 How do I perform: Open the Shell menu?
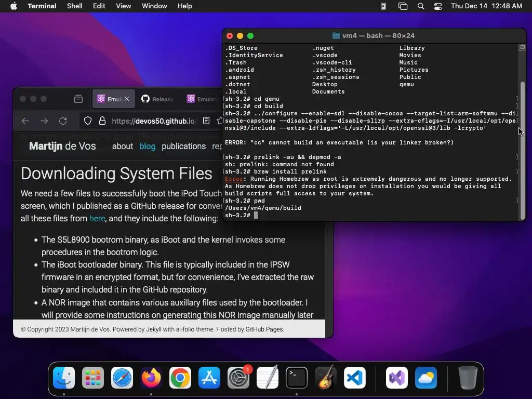(x=75, y=6)
